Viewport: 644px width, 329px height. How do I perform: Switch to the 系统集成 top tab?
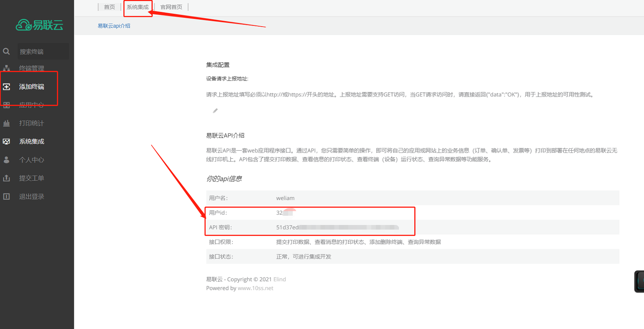pos(138,7)
